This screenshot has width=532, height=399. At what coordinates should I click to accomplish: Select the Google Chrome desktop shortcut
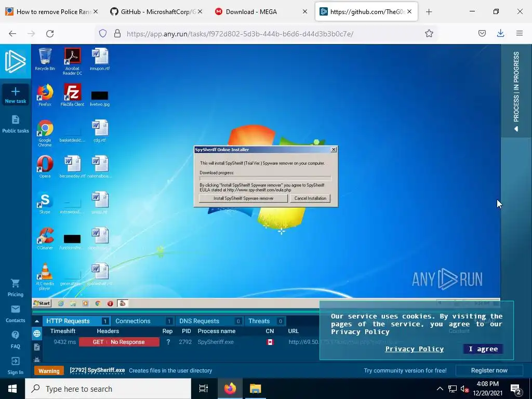point(45,134)
